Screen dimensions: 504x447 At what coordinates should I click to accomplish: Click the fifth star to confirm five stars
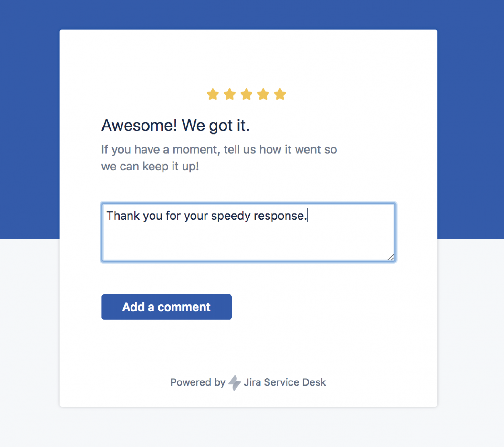tap(280, 94)
